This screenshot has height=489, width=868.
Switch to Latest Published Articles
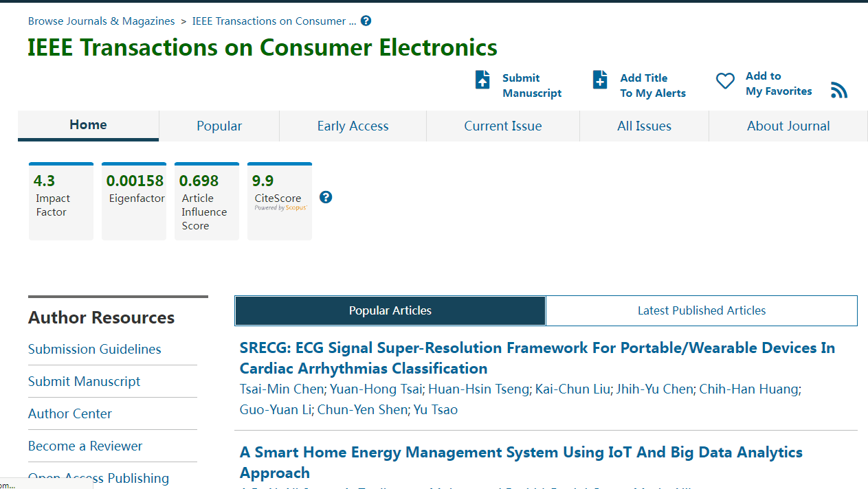pos(702,310)
